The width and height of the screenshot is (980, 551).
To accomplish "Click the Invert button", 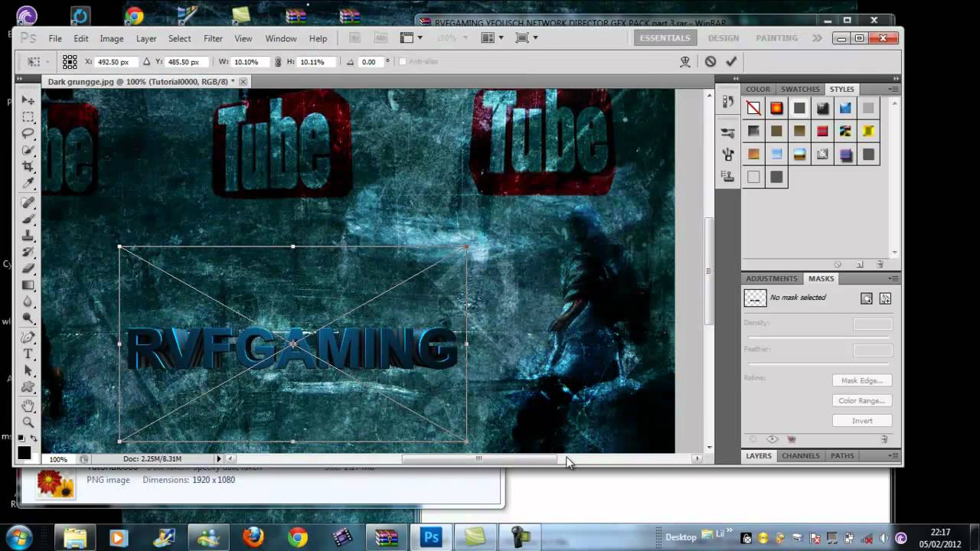I will coord(862,420).
